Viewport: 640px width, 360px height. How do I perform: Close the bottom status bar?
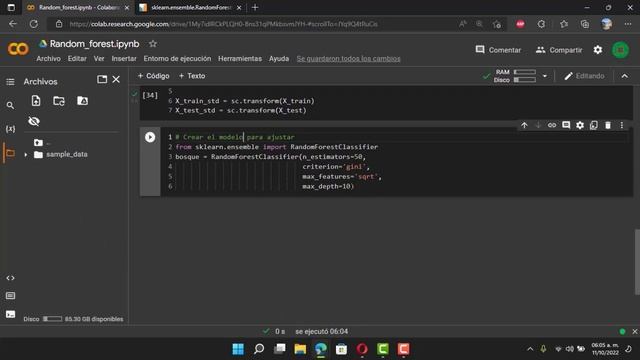click(x=635, y=331)
